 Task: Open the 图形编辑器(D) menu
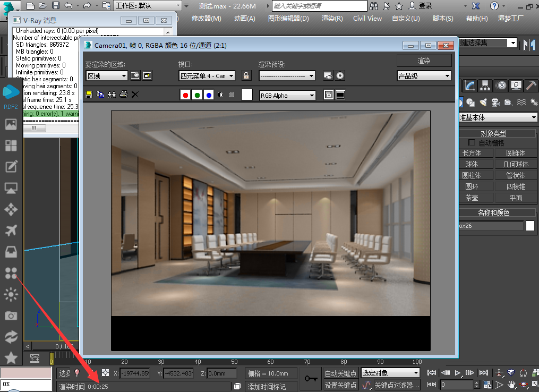coord(288,19)
